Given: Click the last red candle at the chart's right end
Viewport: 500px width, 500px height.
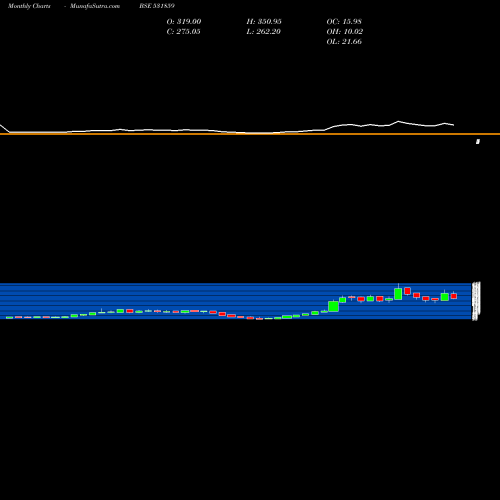Looking at the screenshot, I should pyautogui.click(x=454, y=296).
